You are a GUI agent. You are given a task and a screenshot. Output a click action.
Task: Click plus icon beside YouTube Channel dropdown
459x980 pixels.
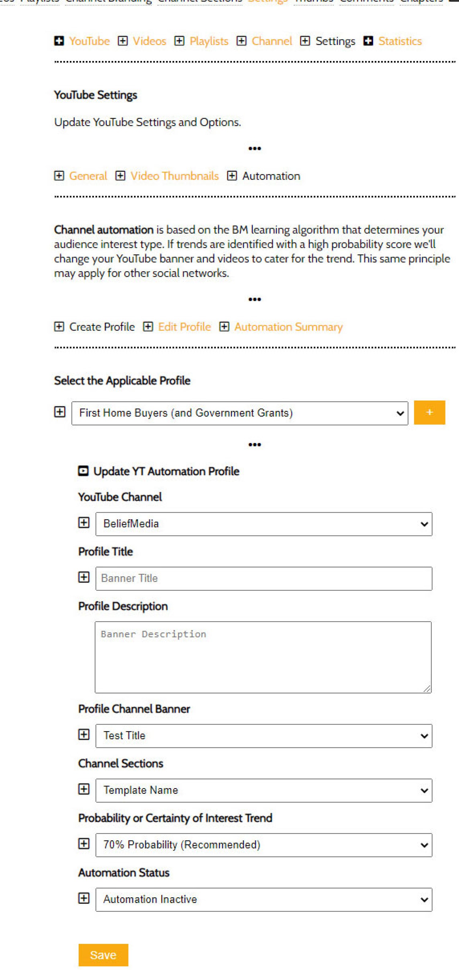[84, 523]
